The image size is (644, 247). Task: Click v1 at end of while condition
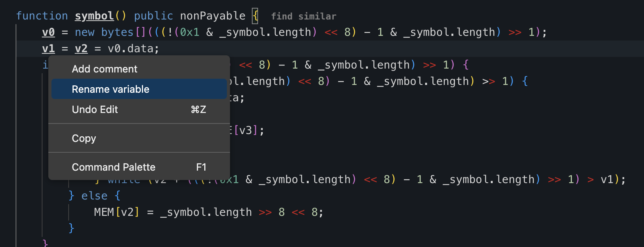(x=607, y=180)
